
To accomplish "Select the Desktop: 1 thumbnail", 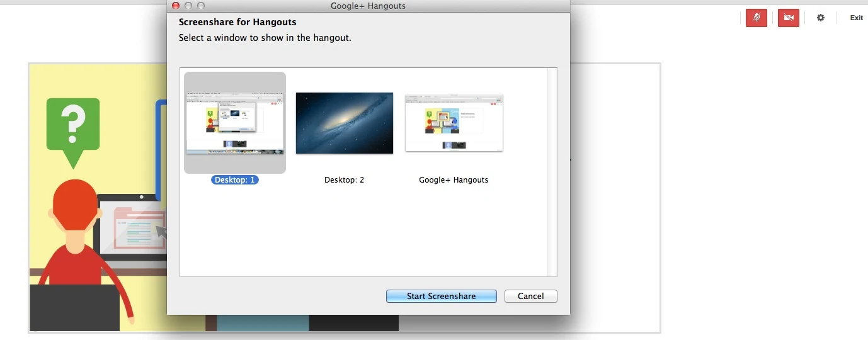I will point(235,123).
